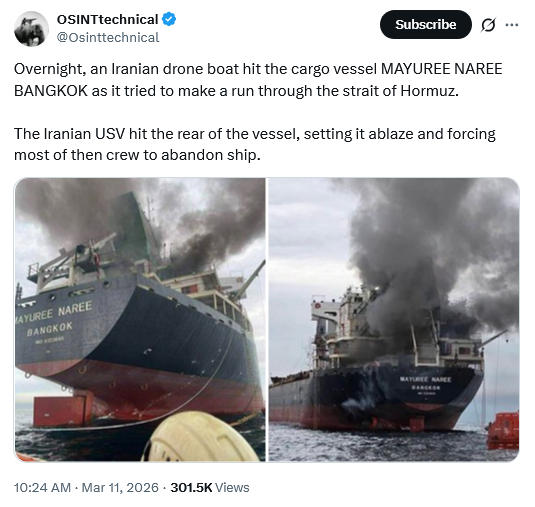
Task: Open the OSINTtechnical profile avatar
Action: click(x=31, y=29)
